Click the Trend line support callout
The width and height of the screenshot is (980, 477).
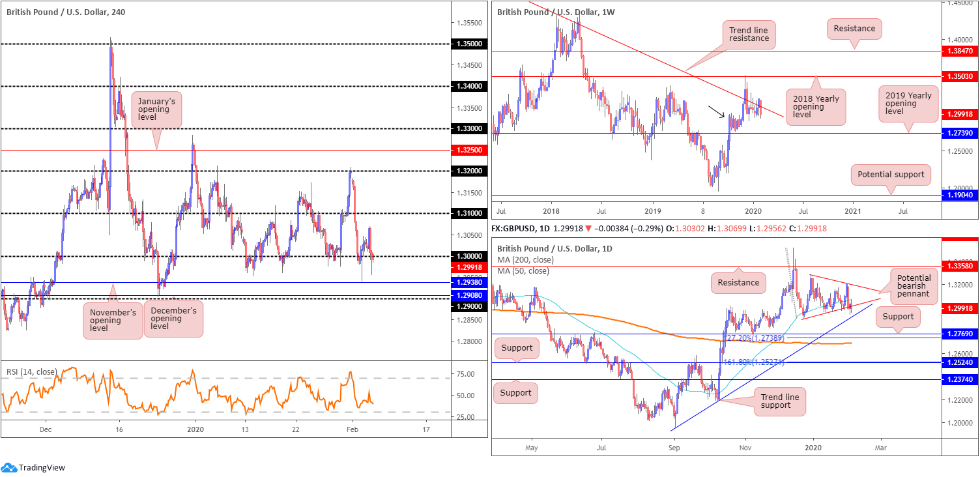point(780,401)
